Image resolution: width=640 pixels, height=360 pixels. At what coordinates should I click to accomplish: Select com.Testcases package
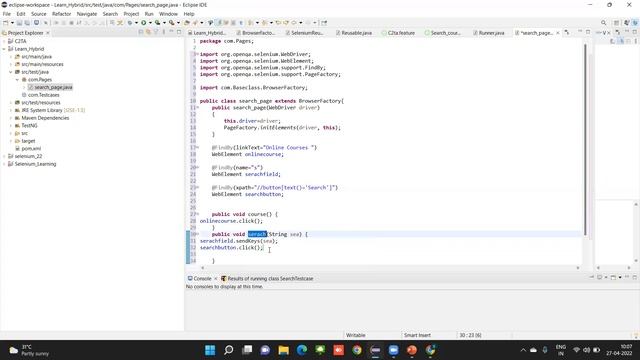pos(40,95)
